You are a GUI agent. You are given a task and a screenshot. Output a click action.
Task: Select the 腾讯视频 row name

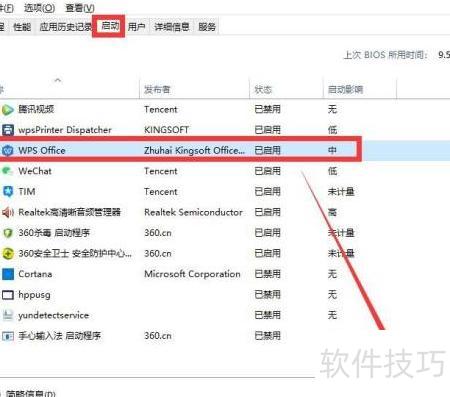pyautogui.click(x=36, y=109)
